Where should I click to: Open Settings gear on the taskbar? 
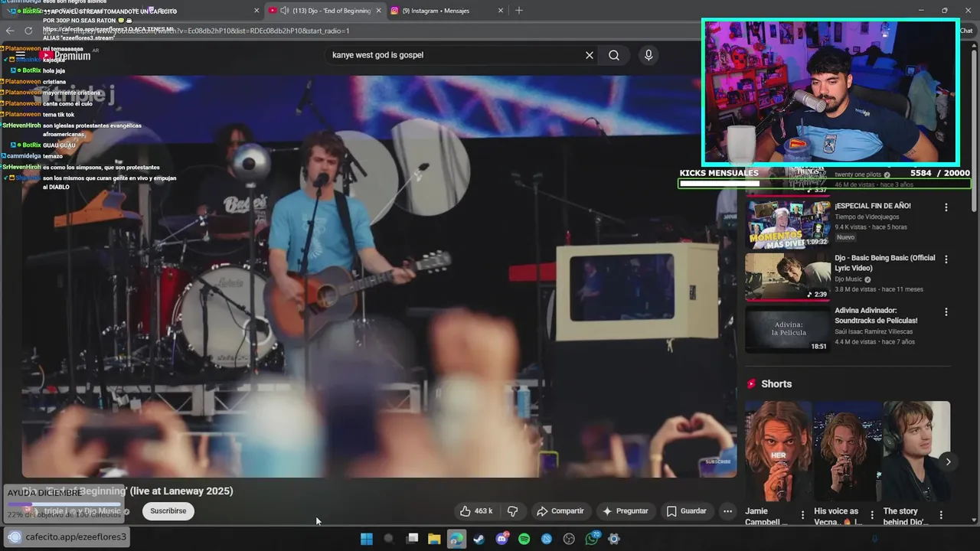(x=614, y=539)
